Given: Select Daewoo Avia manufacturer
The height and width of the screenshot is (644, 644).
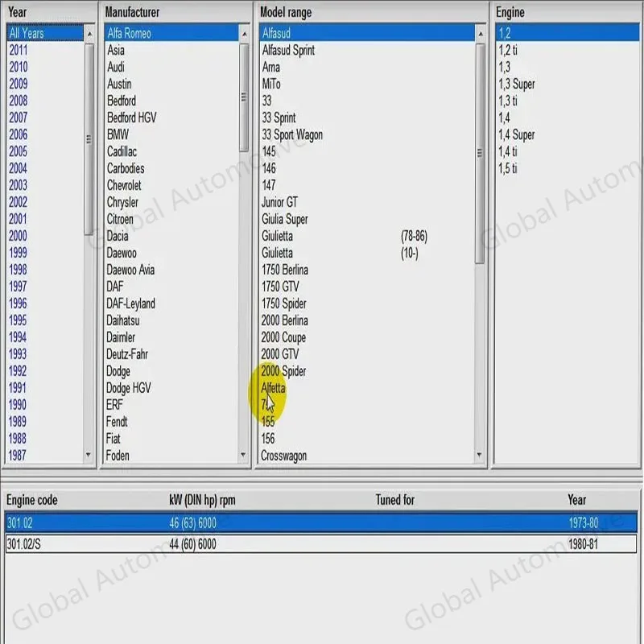Looking at the screenshot, I should coord(130,270).
